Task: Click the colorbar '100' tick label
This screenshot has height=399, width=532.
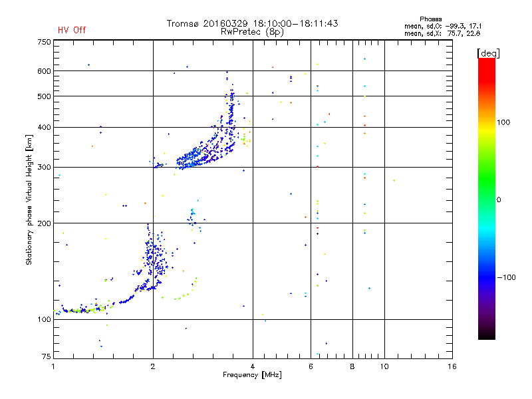Action: pyautogui.click(x=503, y=122)
